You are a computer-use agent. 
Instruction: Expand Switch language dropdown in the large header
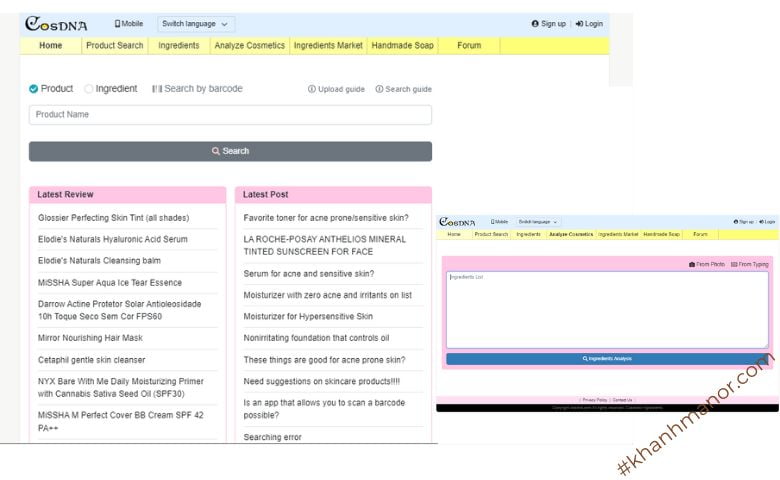point(196,24)
